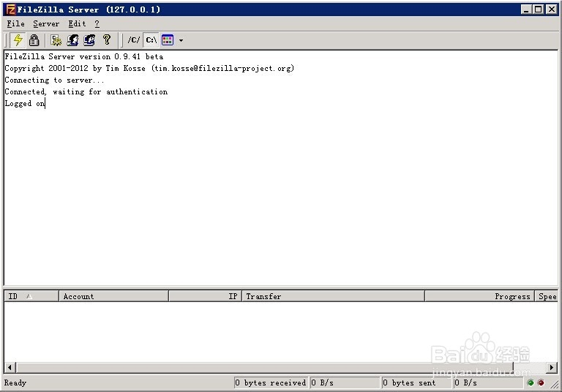Viewport: 562px width, 392px height.
Task: Sort by the Progress column header
Action: coord(479,296)
